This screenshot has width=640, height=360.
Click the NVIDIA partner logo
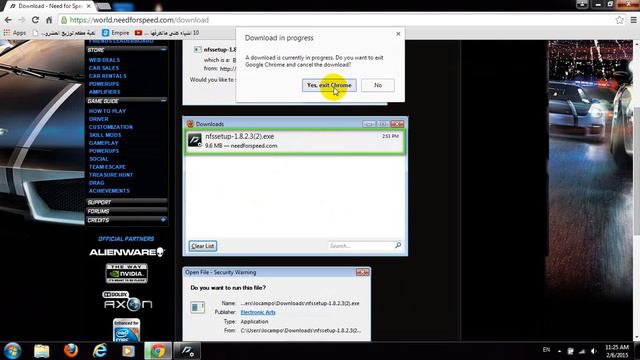coord(127,273)
